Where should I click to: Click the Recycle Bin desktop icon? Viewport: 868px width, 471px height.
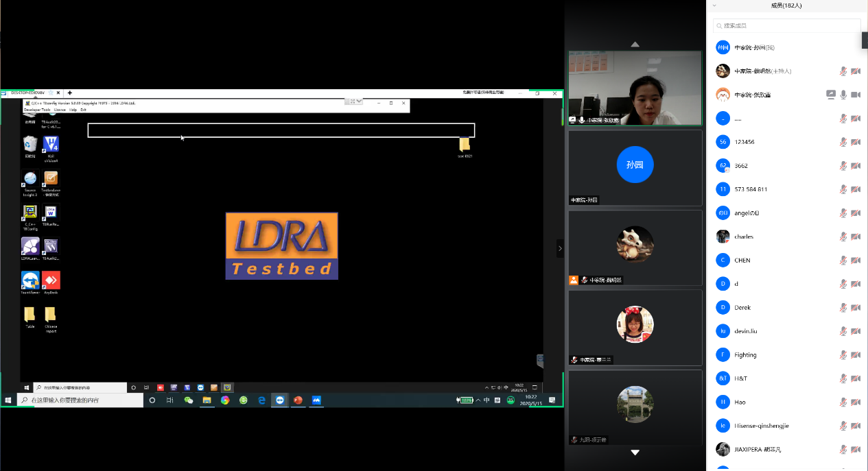tap(30, 144)
